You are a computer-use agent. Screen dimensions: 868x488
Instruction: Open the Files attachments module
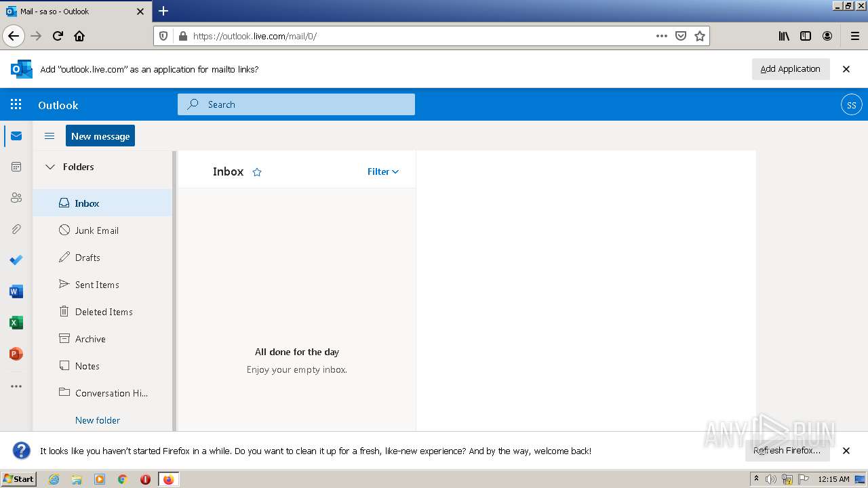click(x=16, y=229)
